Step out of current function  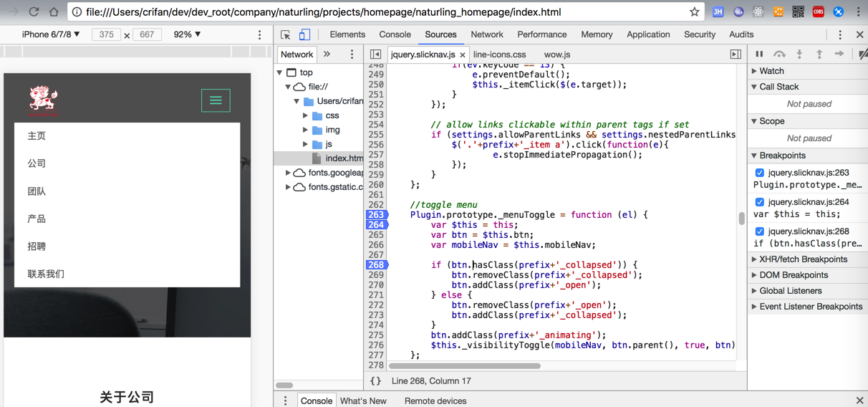[819, 54]
